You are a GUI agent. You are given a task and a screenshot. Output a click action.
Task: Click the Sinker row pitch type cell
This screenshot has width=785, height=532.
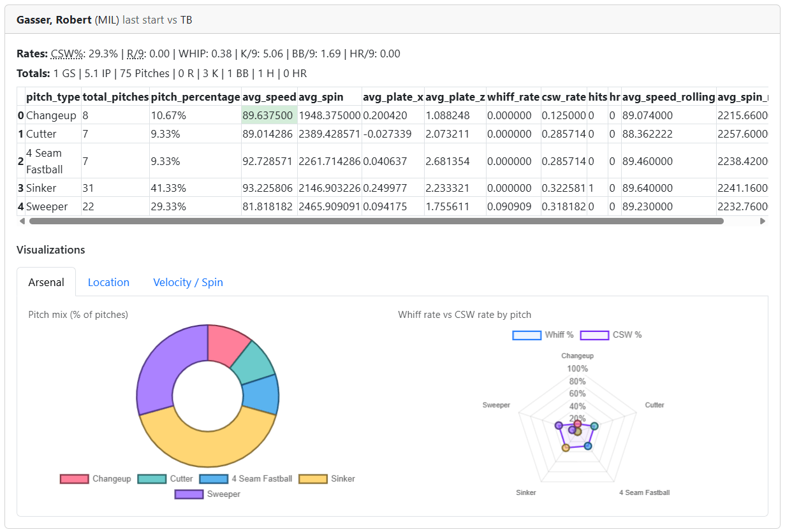[x=53, y=188]
